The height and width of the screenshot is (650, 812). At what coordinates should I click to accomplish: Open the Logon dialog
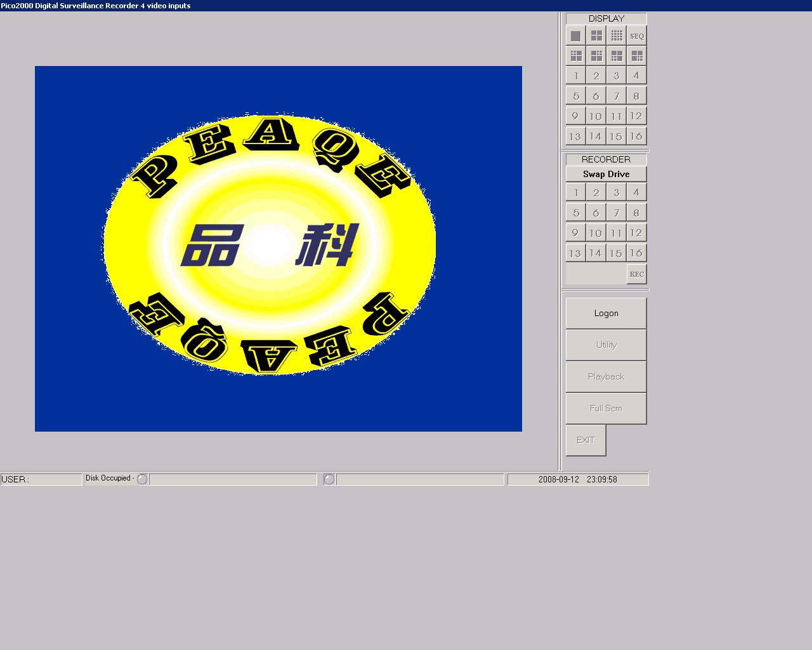(606, 313)
